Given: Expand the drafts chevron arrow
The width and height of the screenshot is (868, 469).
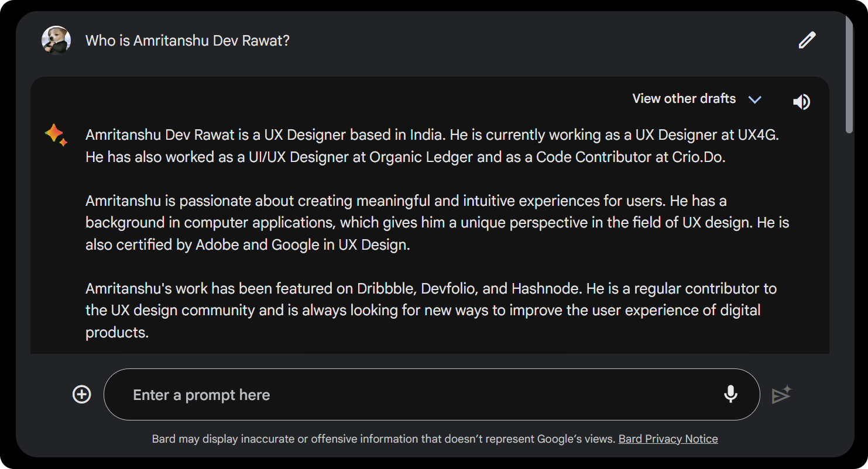Looking at the screenshot, I should pos(755,99).
